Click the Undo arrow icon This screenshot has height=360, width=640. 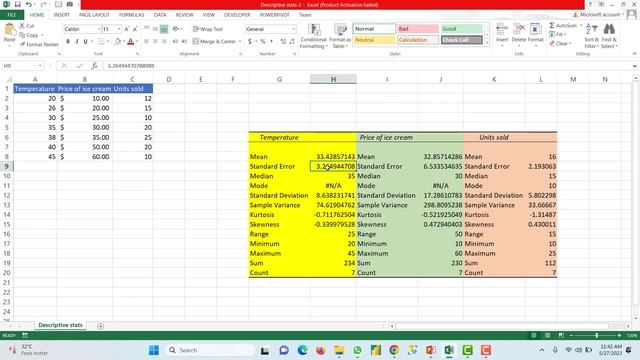pyautogui.click(x=29, y=4)
